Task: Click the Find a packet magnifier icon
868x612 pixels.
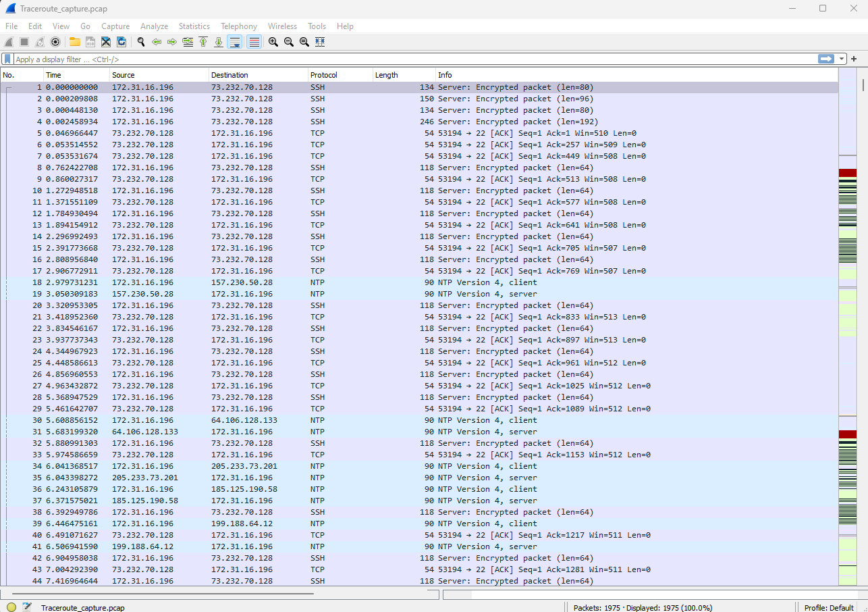Action: 141,42
